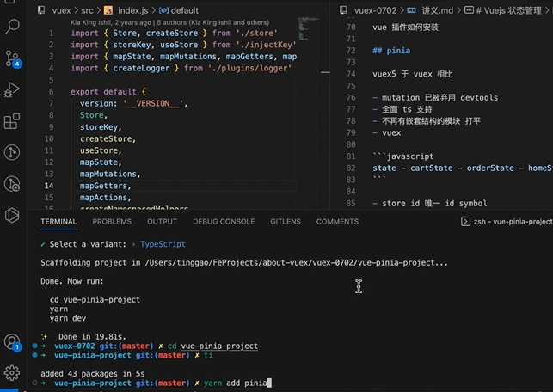Click 'cartState' in markdown code block

point(432,168)
